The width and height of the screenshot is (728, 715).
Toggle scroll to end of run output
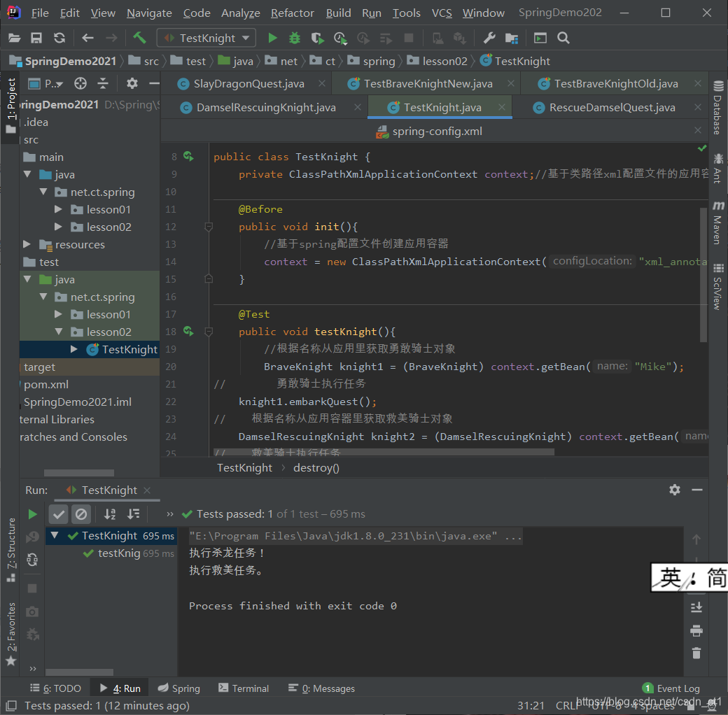point(696,607)
